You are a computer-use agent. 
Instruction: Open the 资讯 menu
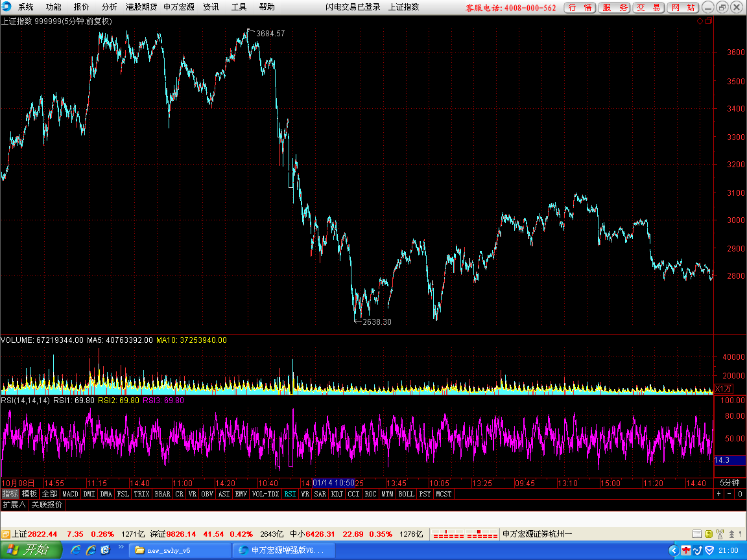pos(211,7)
